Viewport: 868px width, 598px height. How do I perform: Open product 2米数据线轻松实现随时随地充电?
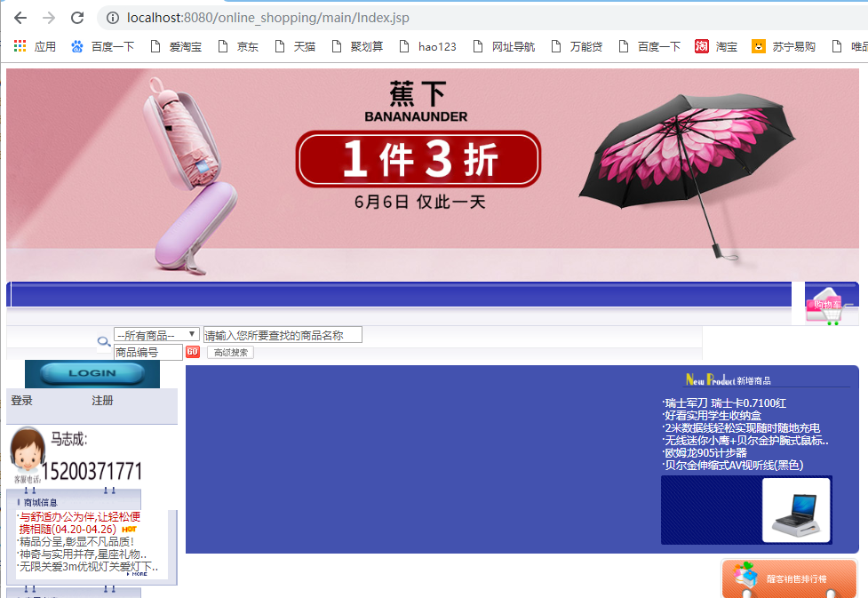click(x=742, y=428)
